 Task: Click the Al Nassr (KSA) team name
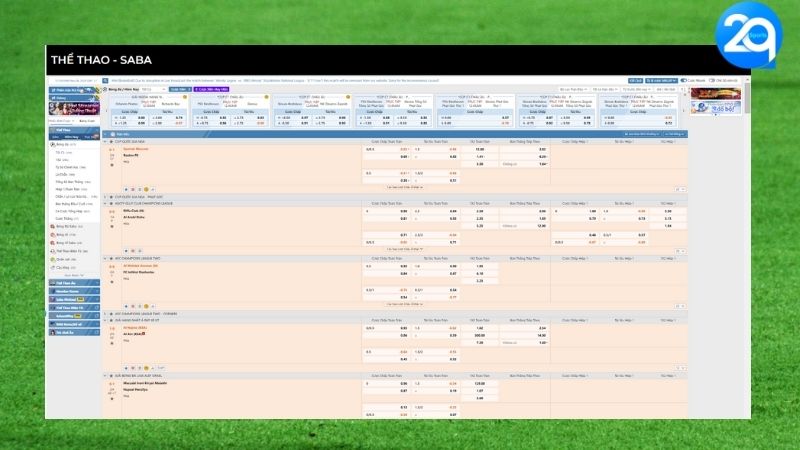(135, 328)
